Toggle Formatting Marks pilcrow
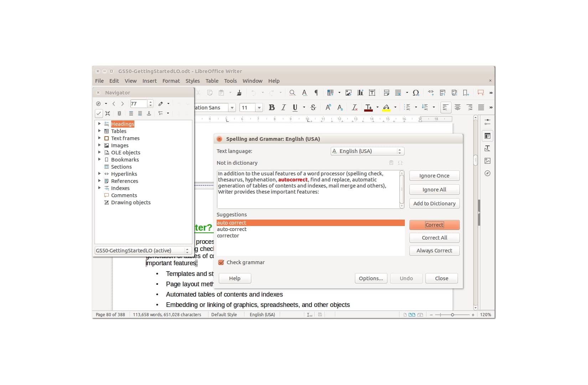This screenshot has width=588, height=385. click(x=316, y=93)
